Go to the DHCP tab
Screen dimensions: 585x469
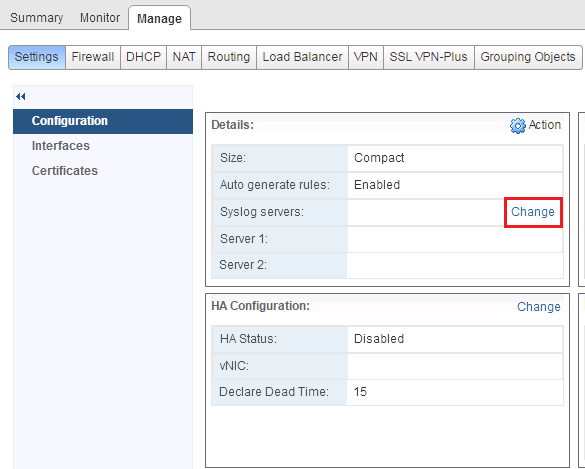pos(143,57)
